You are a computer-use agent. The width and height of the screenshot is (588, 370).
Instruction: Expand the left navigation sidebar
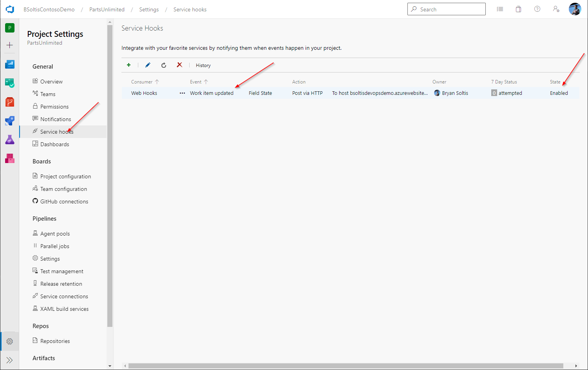(10, 360)
